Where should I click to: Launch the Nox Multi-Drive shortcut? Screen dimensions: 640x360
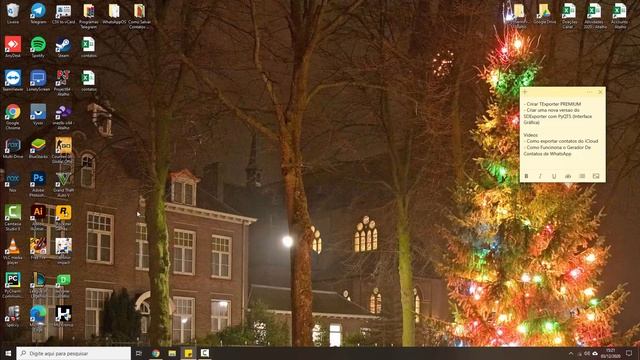(13, 148)
